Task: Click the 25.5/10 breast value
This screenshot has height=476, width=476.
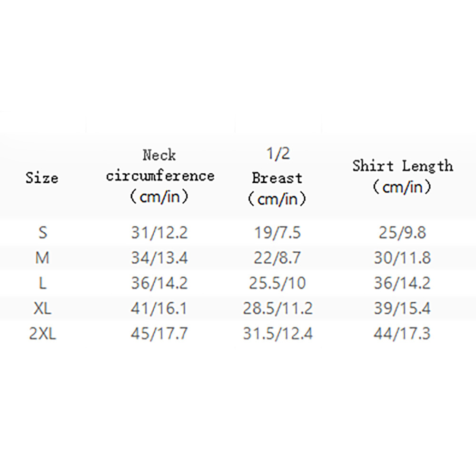Action: (x=278, y=283)
